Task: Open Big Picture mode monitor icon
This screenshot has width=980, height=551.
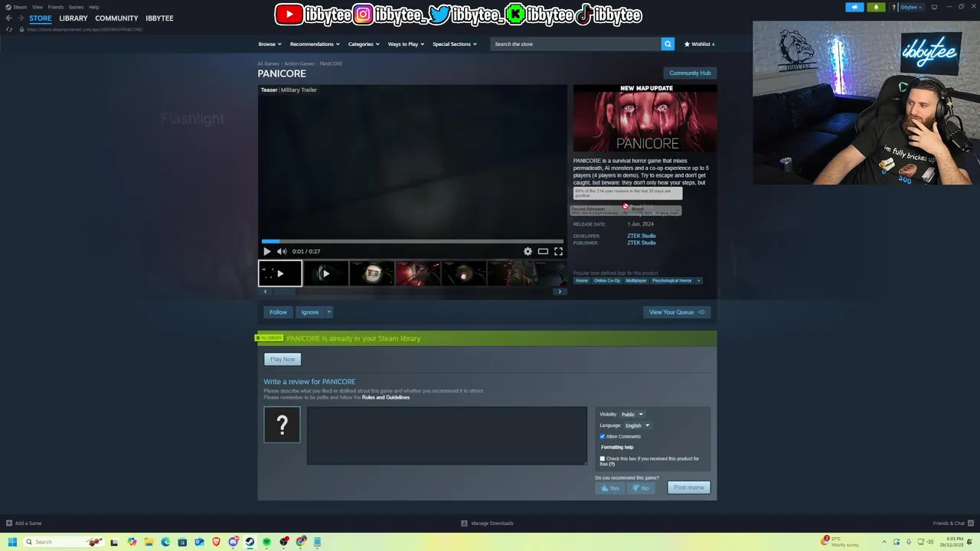Action: pyautogui.click(x=934, y=7)
